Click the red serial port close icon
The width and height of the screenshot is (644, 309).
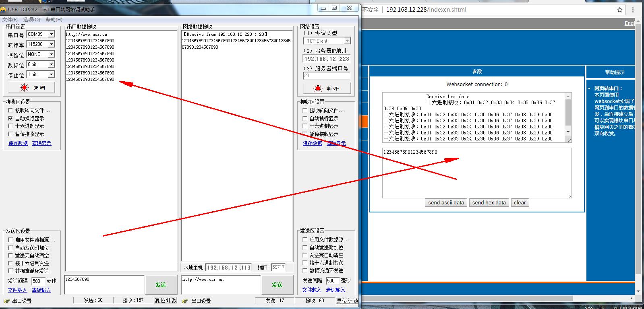click(x=24, y=88)
